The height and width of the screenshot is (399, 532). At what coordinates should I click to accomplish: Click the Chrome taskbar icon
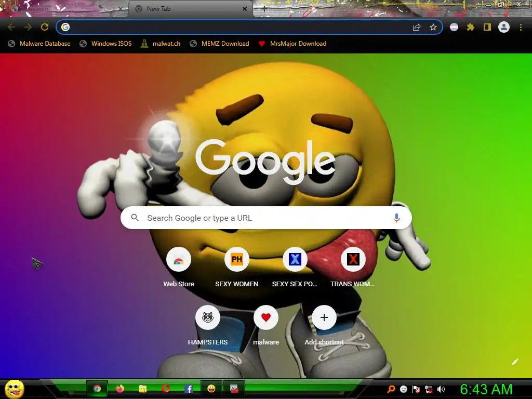[x=97, y=389]
